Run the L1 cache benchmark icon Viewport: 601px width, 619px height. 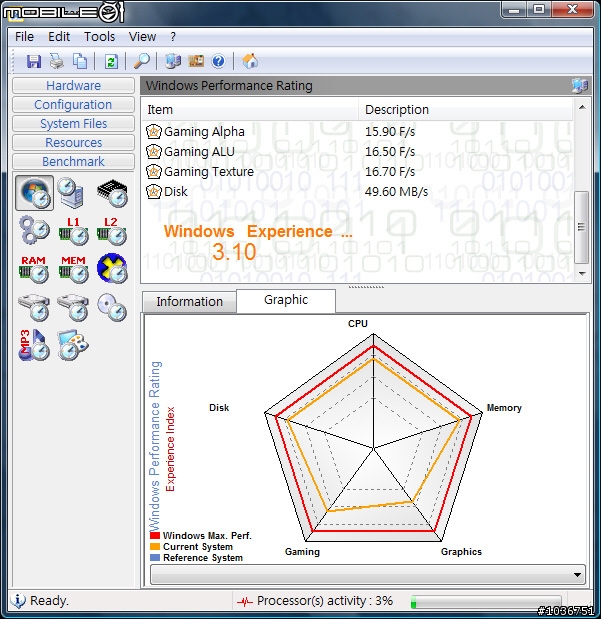(x=73, y=231)
